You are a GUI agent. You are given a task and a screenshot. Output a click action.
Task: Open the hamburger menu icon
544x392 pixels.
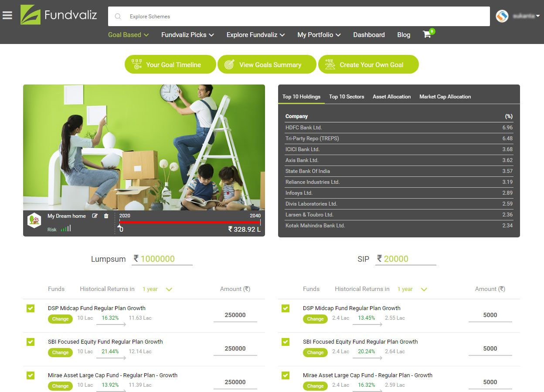tap(7, 15)
